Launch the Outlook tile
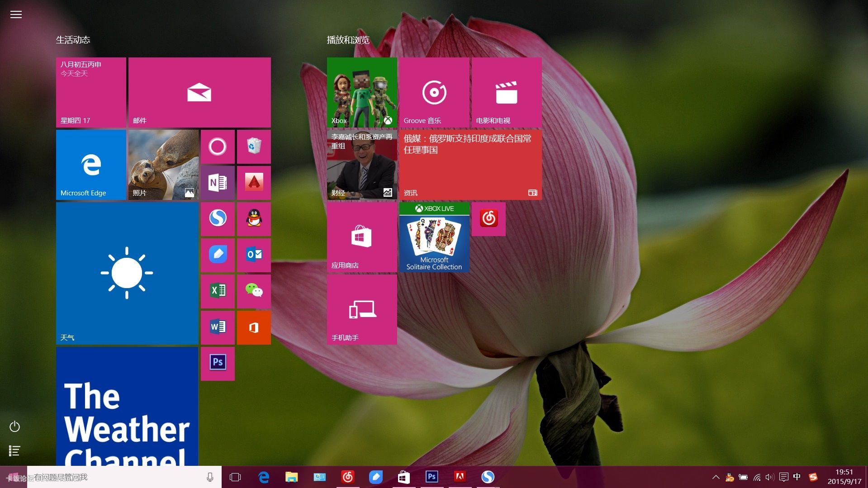Image resolution: width=868 pixels, height=488 pixels. (x=254, y=255)
